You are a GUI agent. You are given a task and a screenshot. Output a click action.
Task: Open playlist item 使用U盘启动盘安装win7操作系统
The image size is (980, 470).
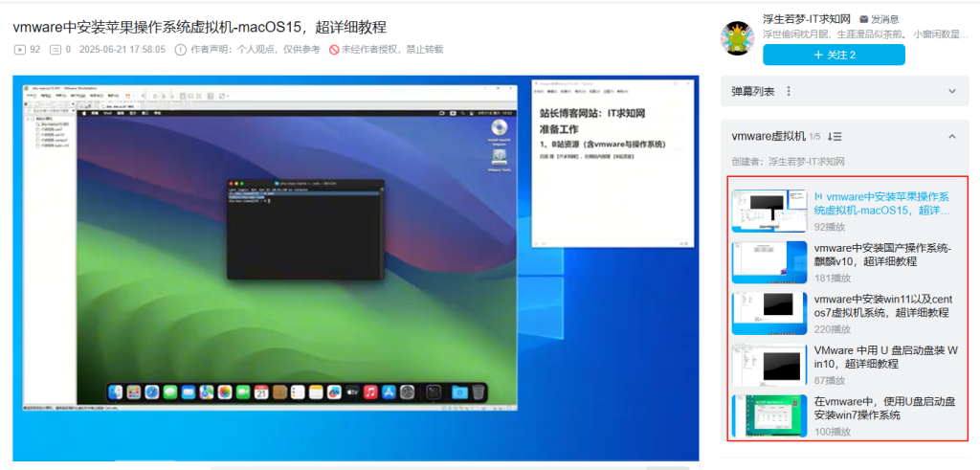[885, 408]
